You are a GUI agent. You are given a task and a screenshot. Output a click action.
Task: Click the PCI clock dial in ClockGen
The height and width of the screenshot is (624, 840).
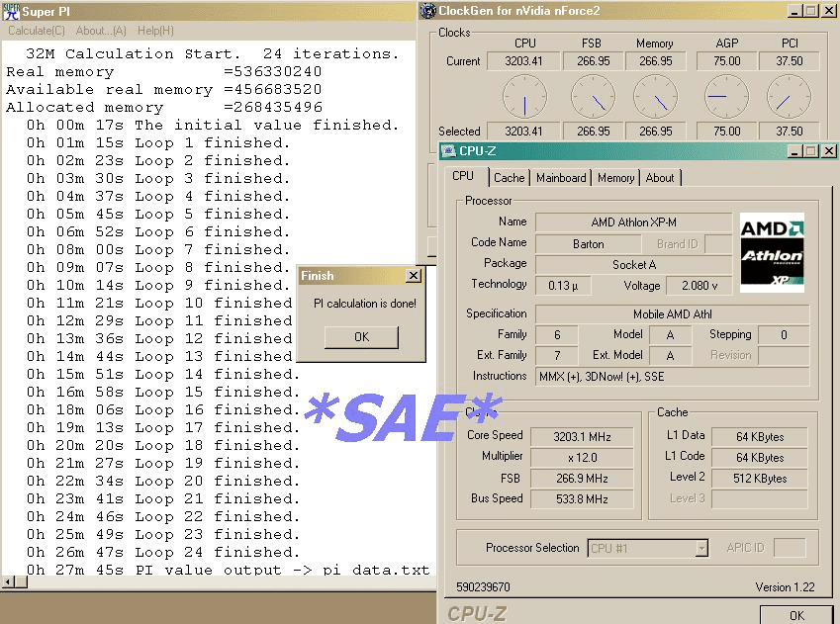click(x=789, y=96)
